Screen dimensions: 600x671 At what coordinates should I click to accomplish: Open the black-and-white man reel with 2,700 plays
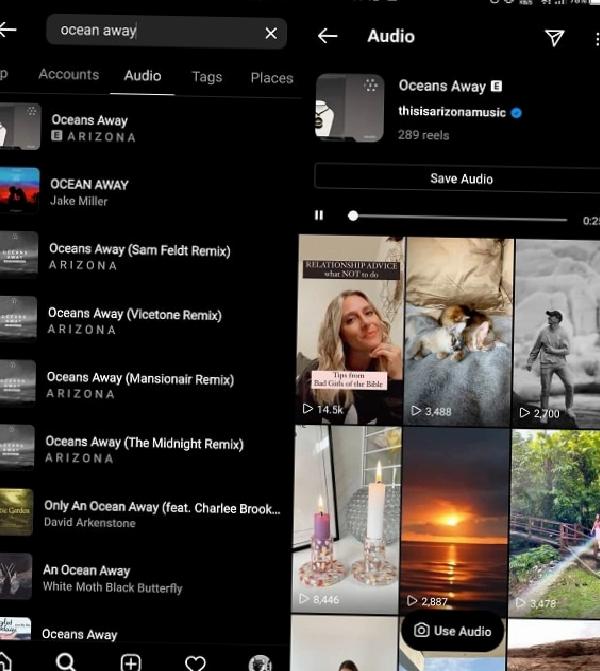click(x=557, y=333)
